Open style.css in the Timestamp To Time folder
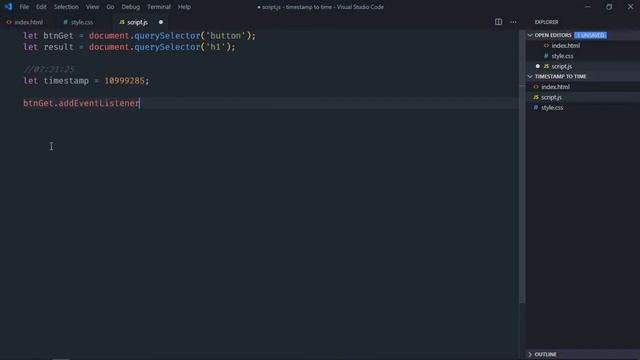The height and width of the screenshot is (360, 640). pyautogui.click(x=552, y=107)
